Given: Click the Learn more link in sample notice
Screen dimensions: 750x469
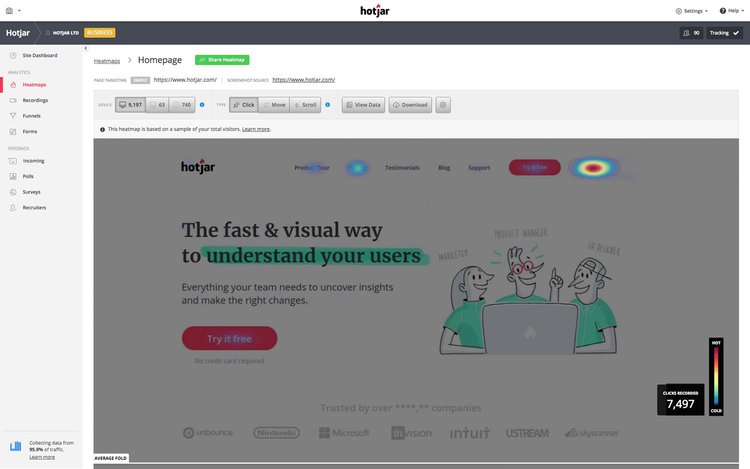Looking at the screenshot, I should pos(256,129).
